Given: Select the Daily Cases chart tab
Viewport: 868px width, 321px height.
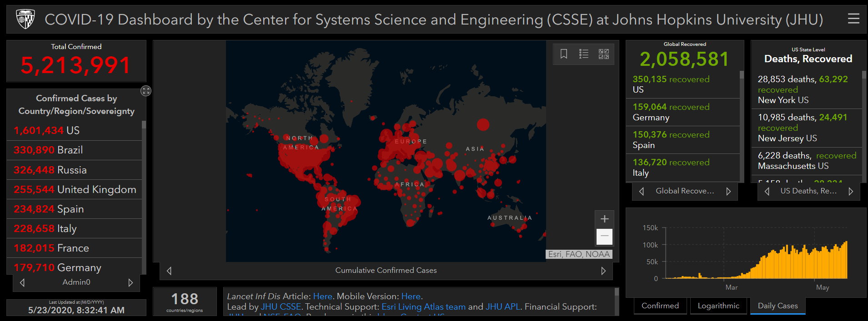Looking at the screenshot, I should tap(778, 306).
